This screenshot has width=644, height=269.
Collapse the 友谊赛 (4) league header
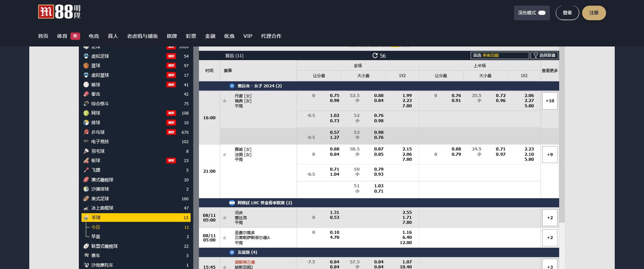pos(379,252)
